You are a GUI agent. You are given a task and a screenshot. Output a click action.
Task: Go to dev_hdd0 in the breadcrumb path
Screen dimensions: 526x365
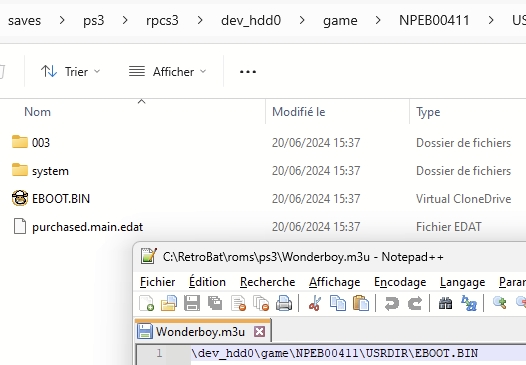coord(251,20)
